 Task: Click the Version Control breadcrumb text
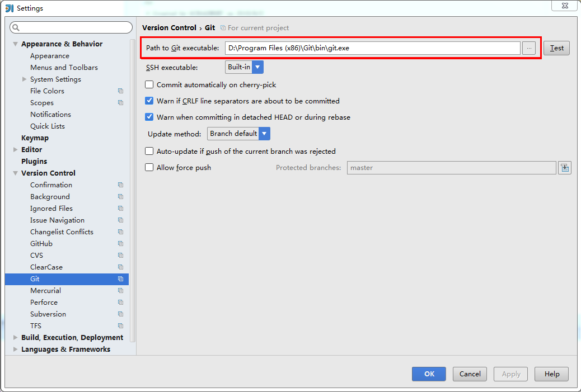(170, 28)
